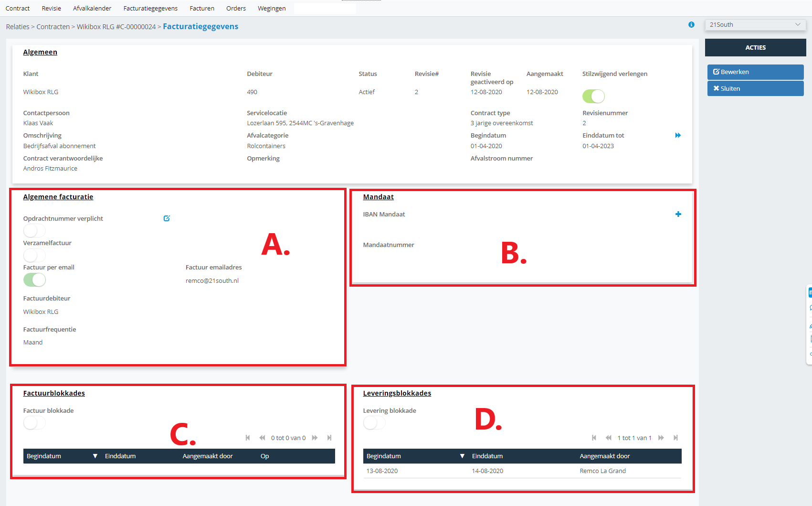812x506 pixels.
Task: Click edit icon next to Opdrachtnummer verplicht
Action: point(167,218)
